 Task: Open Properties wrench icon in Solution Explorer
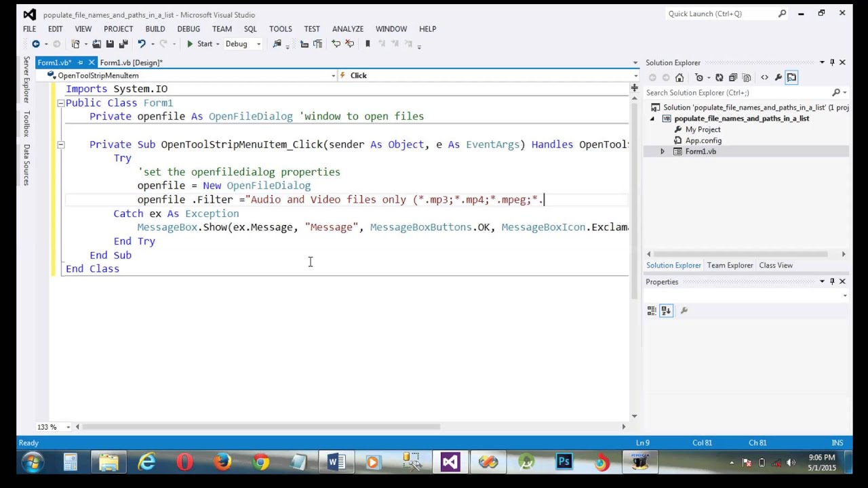(778, 77)
